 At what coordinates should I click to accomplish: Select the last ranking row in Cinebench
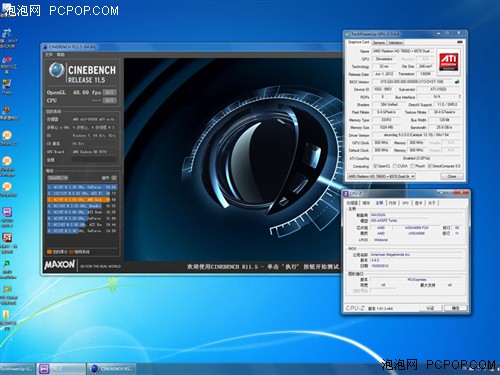pos(82,230)
